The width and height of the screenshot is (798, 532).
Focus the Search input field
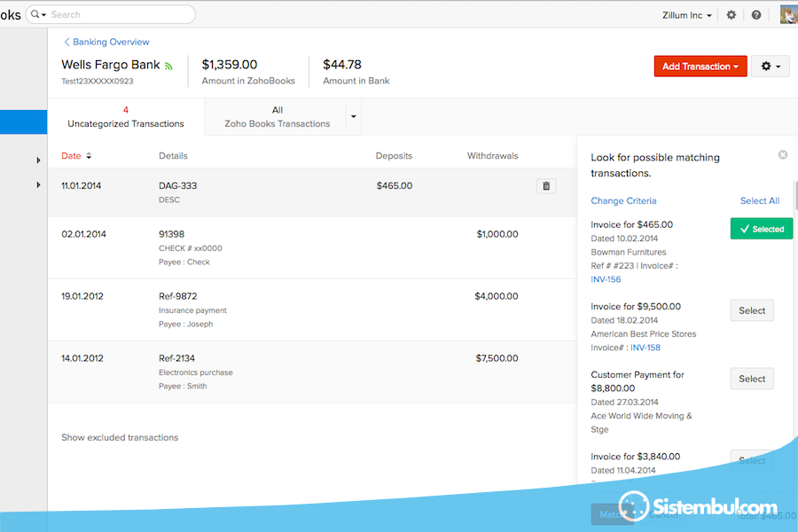coord(111,14)
